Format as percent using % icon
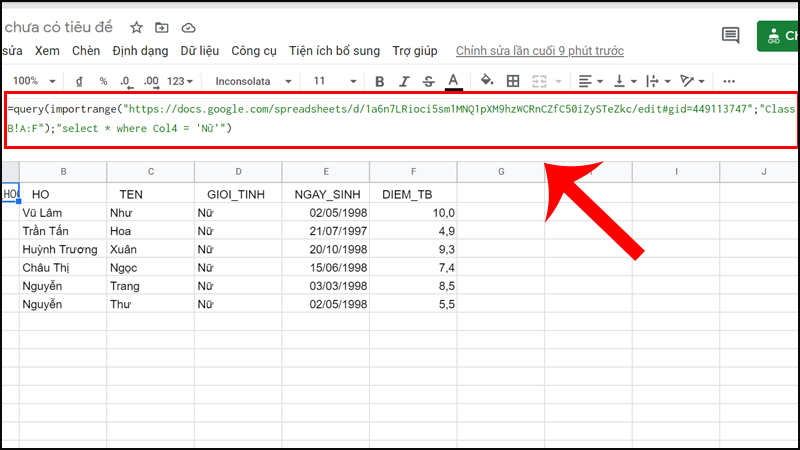This screenshot has height=450, width=800. pos(102,81)
